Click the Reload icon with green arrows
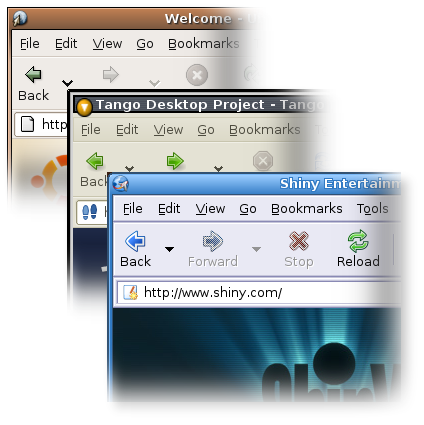Viewport: 424px width, 425px height. (x=358, y=241)
